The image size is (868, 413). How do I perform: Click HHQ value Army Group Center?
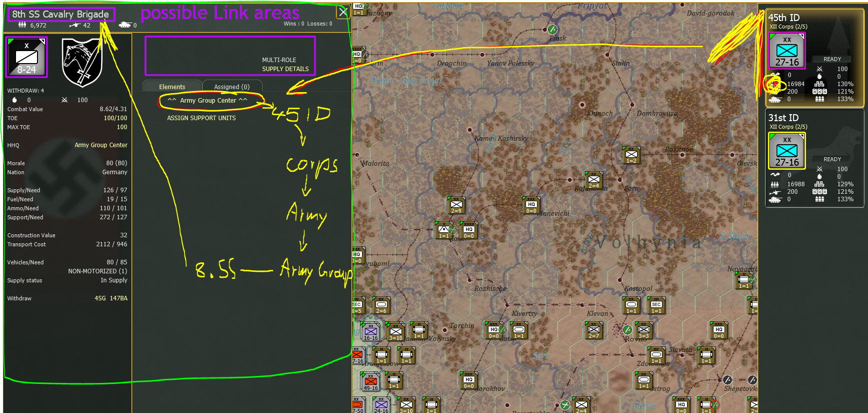point(101,145)
